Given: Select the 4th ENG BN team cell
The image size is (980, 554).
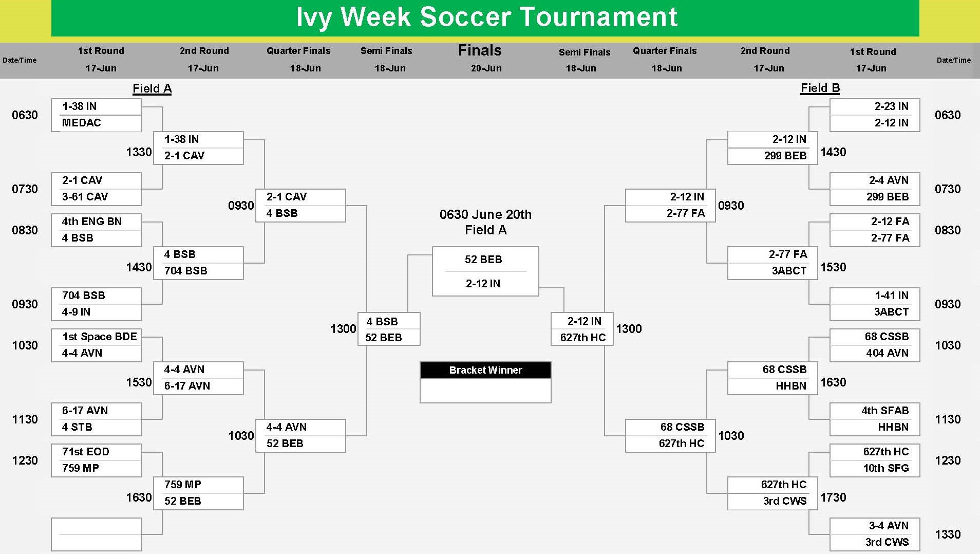Looking at the screenshot, I should 96,221.
